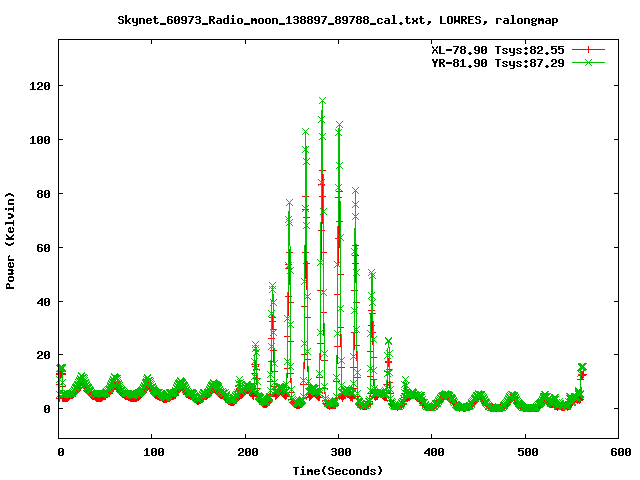640x480 pixels.
Task: Click the last green data point near 560 seconds
Action: coord(582,367)
